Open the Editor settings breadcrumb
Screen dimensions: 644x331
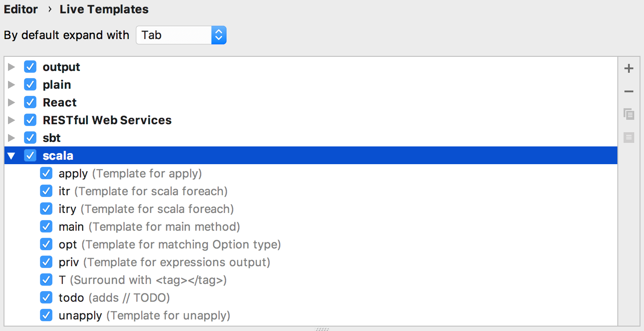click(x=20, y=9)
